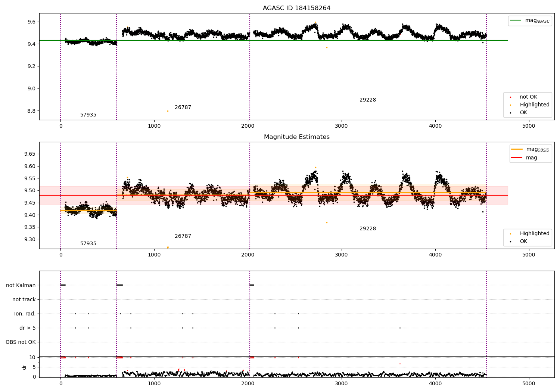The image size is (560, 392).
Task: Click the 'not Kalman' row label
Action: tap(21, 286)
